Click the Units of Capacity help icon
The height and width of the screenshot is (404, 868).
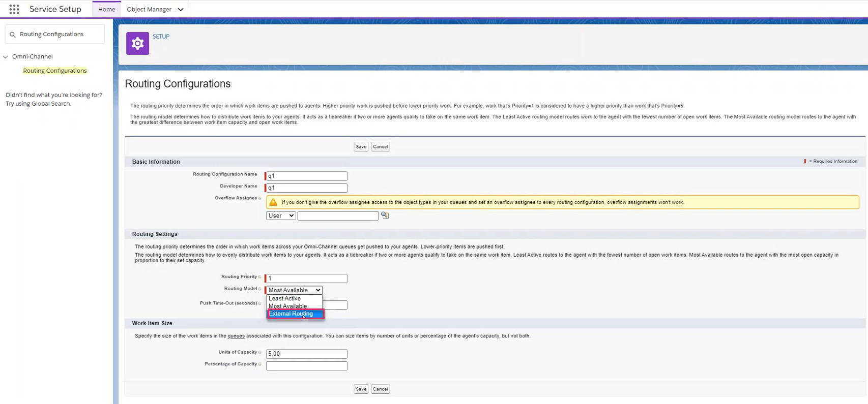click(x=260, y=352)
